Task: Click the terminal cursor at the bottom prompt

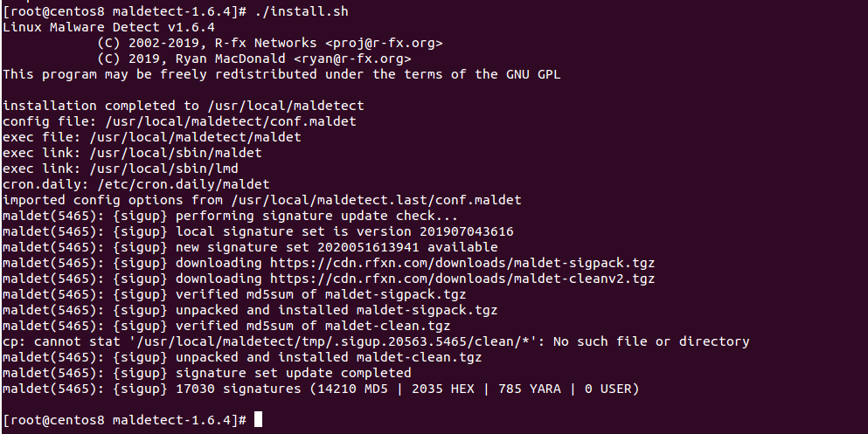Action: point(257,420)
